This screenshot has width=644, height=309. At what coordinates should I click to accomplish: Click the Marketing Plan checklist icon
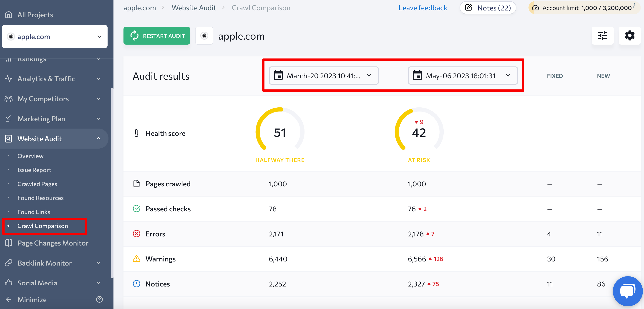pos(8,119)
